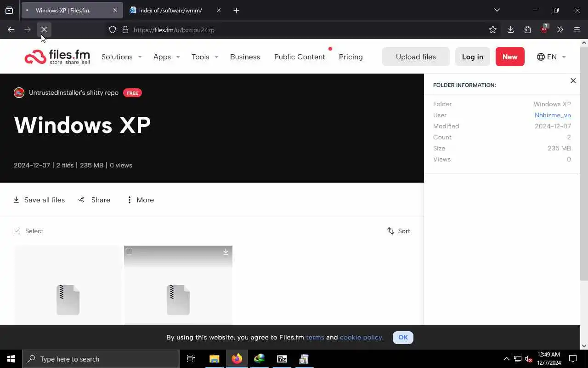Click the address bar URL field
588x368 pixels.
303,30
